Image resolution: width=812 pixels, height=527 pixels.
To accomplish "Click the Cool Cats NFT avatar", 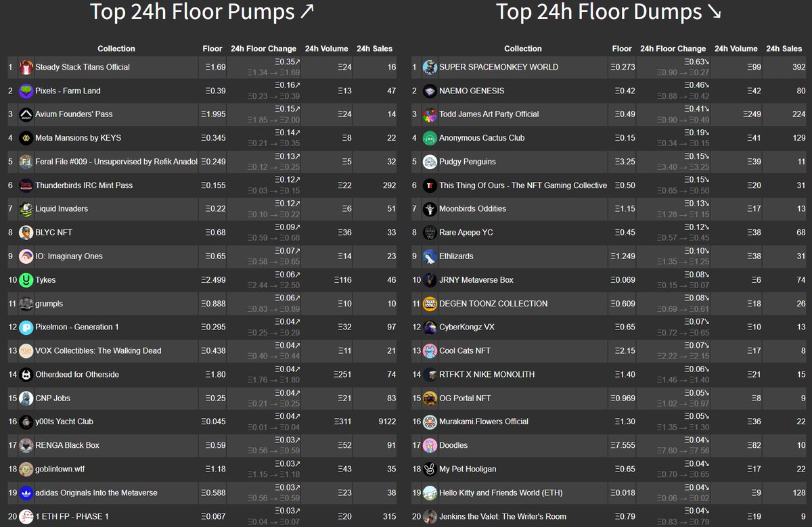I will pyautogui.click(x=430, y=351).
